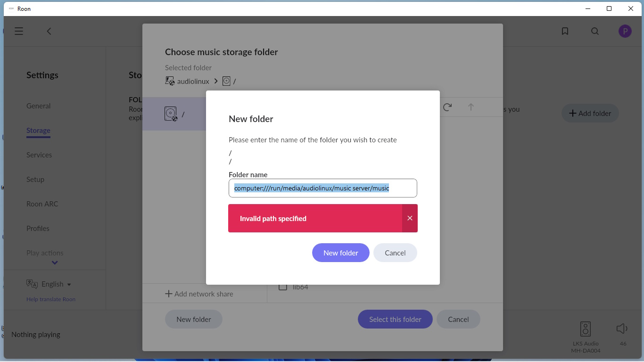Click the Folder name input field
644x362 pixels.
click(x=323, y=188)
